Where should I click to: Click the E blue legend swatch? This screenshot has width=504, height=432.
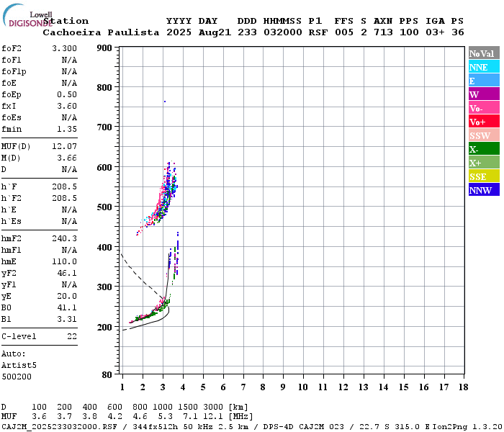point(484,80)
